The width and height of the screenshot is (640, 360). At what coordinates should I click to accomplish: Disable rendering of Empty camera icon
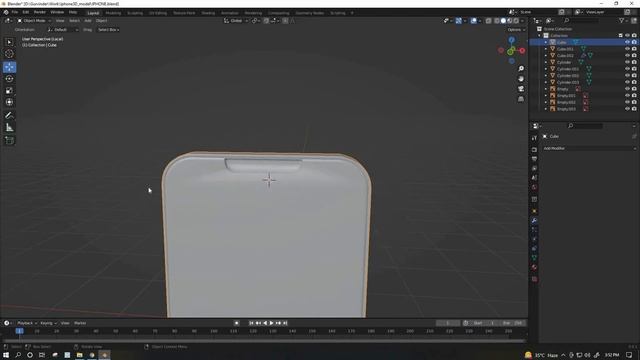[x=634, y=89]
